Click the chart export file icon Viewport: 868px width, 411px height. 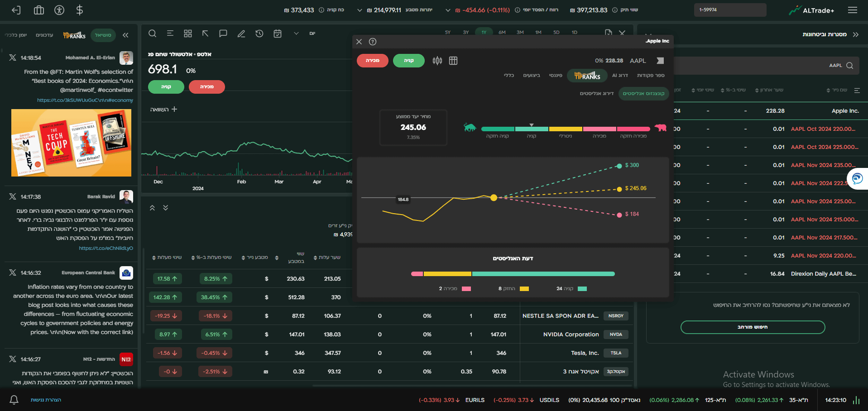[608, 33]
